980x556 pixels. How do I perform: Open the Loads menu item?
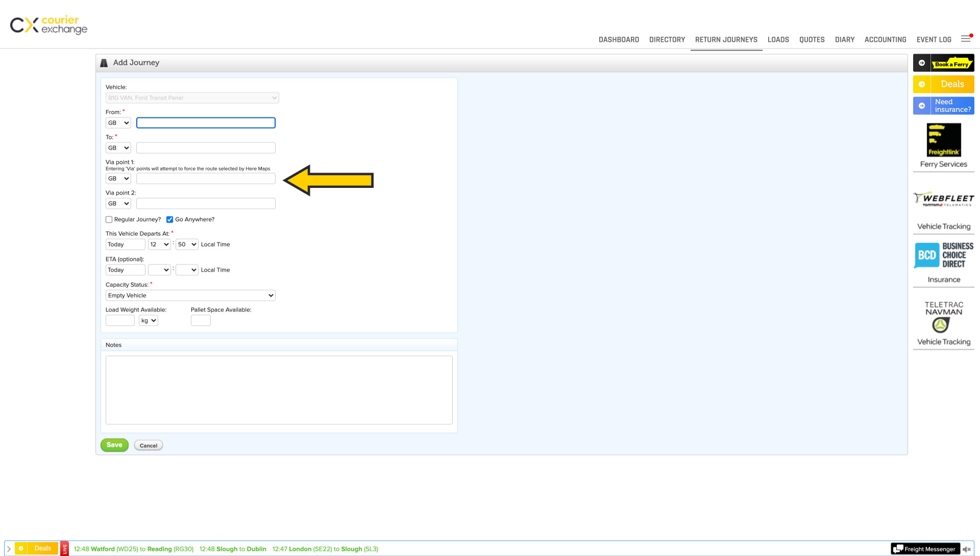778,39
